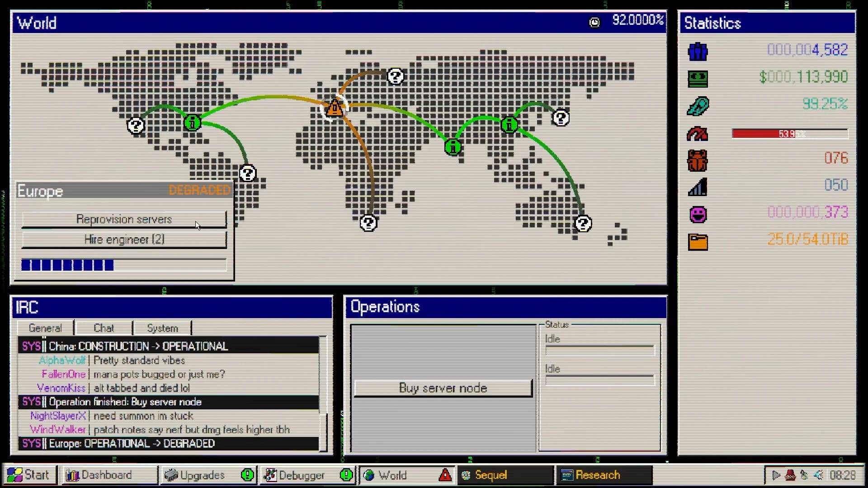
Task: Click the signal strength icon in Statistics
Action: [698, 187]
